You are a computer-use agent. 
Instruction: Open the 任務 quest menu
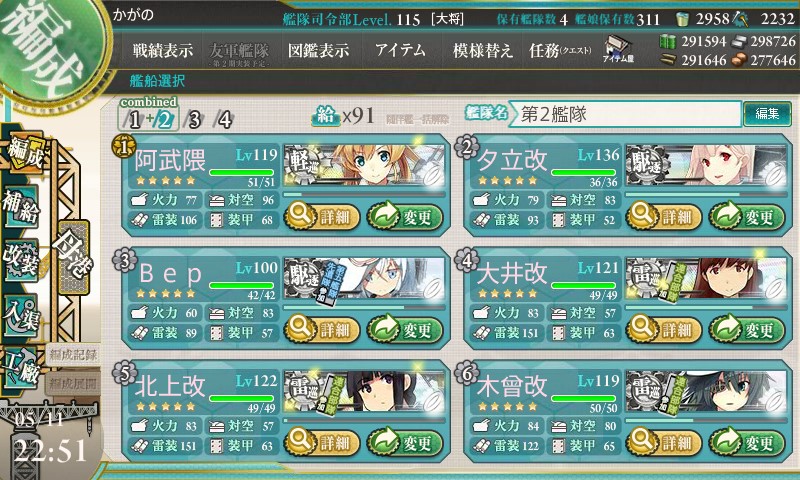point(560,50)
